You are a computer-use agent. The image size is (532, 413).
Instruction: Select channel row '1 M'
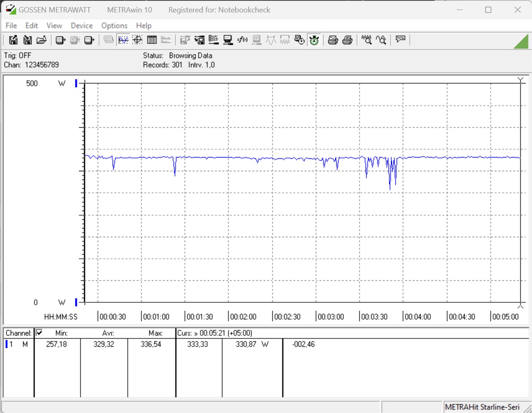pyautogui.click(x=17, y=344)
